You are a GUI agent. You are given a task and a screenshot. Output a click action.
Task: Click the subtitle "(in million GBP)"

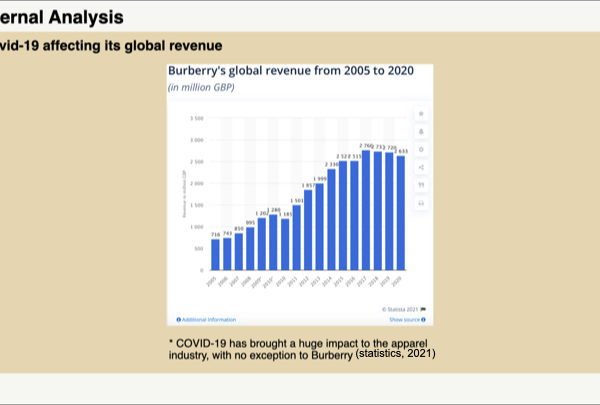tap(201, 87)
